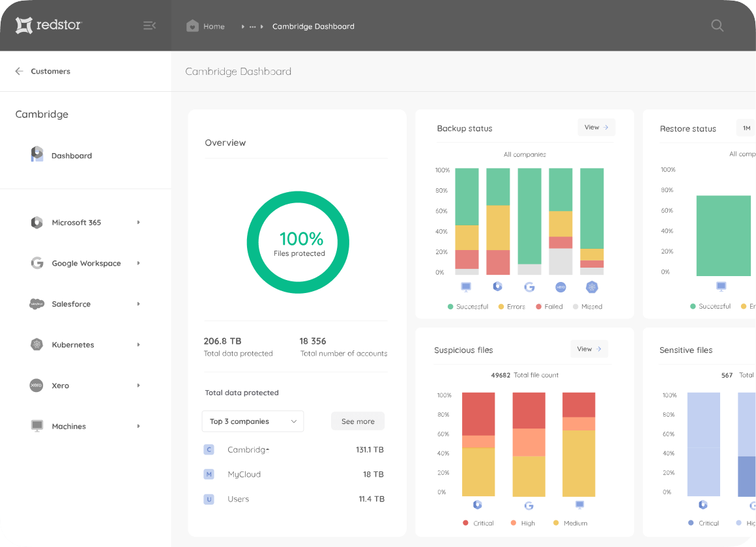Select the Salesforce icon in the sidebar
Screen dimensions: 756x547
[x=36, y=303]
